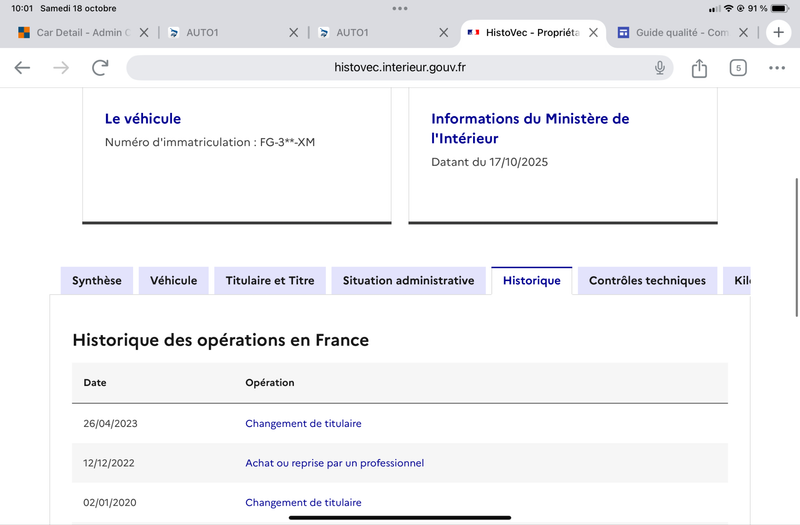Open the Véhicule tab
The width and height of the screenshot is (800, 525).
(174, 281)
